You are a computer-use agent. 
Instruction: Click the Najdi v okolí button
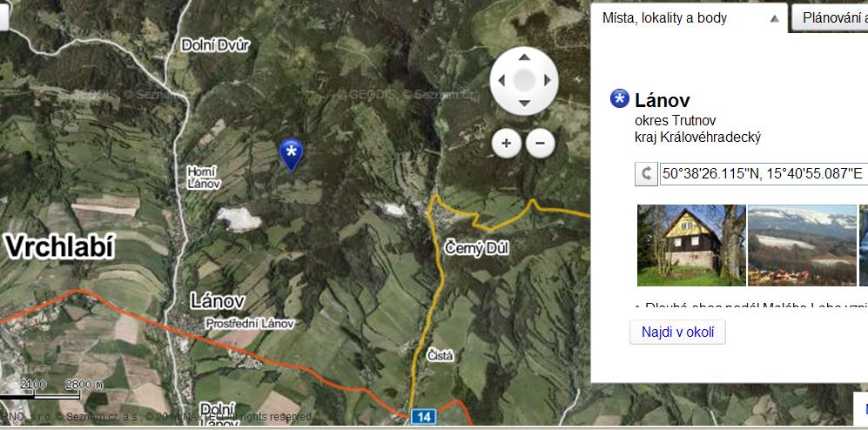click(677, 332)
